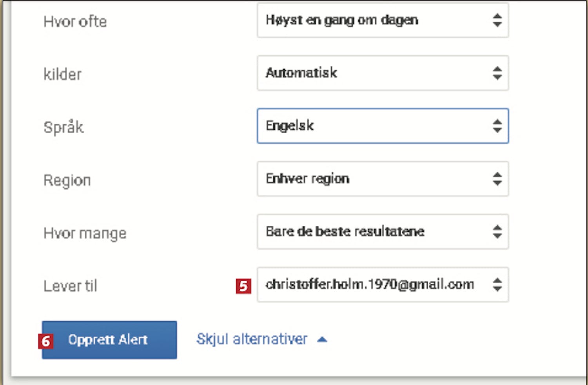
Task: Collapse options via arrow beside 'Skjul alternativer'
Action: click(322, 340)
